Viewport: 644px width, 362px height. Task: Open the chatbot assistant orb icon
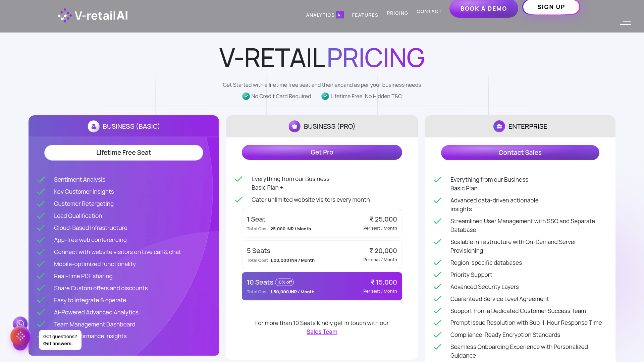[20, 336]
